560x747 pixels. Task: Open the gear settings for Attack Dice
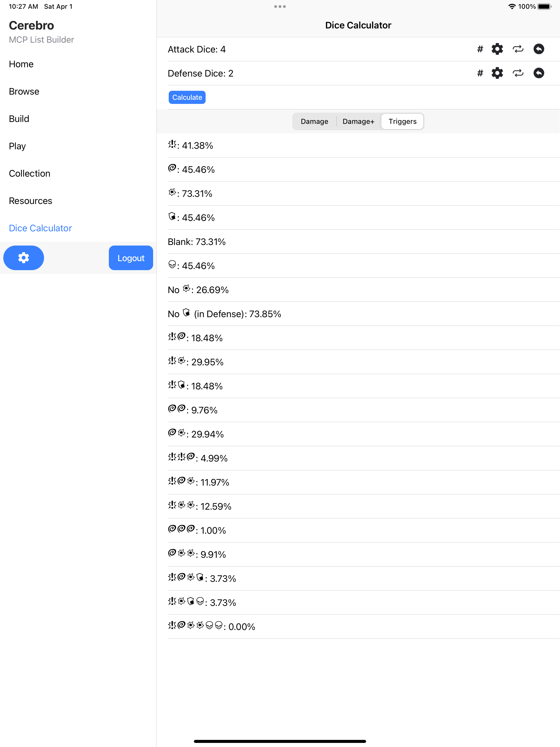tap(497, 49)
